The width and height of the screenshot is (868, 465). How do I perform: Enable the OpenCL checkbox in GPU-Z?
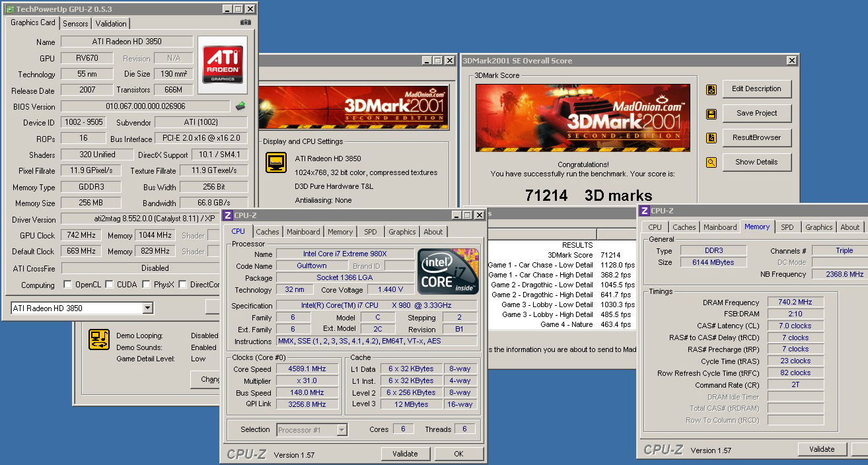click(67, 285)
